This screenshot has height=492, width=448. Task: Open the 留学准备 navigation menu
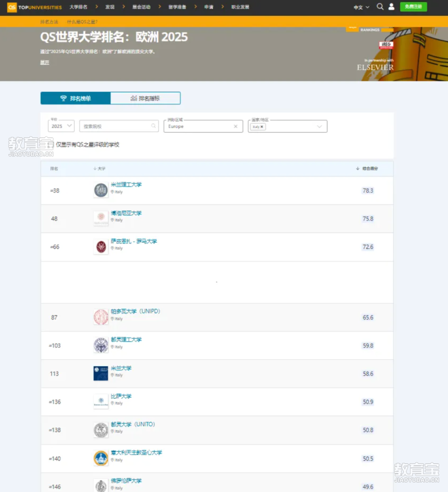(178, 7)
